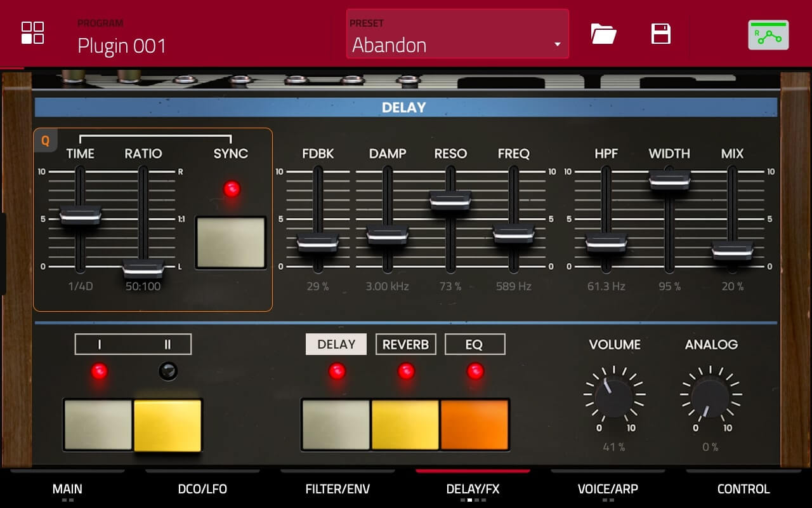The height and width of the screenshot is (508, 812).
Task: Click the orange Q-Link badge
Action: click(x=46, y=141)
